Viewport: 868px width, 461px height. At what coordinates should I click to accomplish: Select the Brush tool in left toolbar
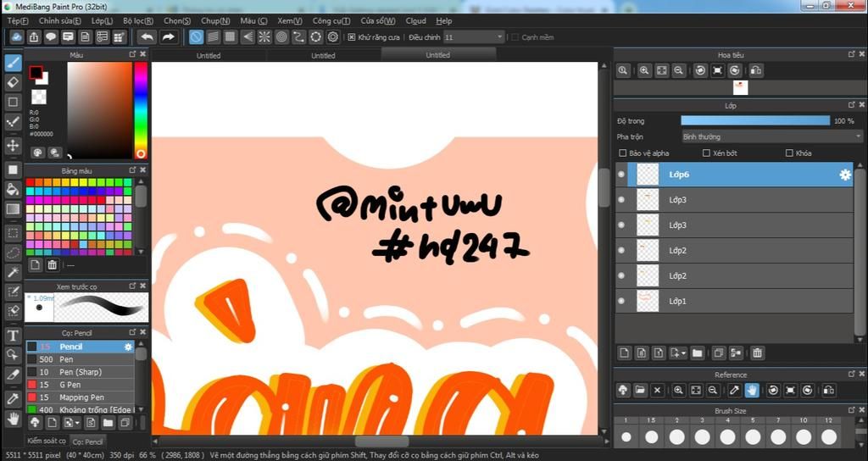[x=14, y=63]
